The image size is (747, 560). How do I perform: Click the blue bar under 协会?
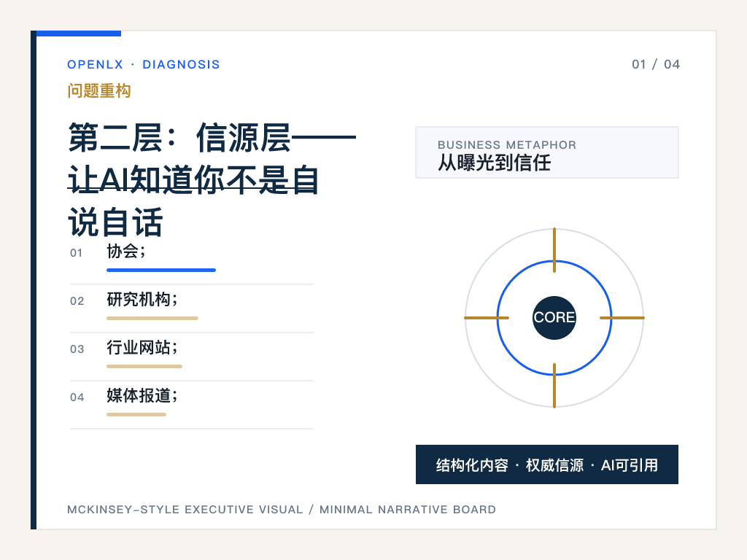(161, 270)
